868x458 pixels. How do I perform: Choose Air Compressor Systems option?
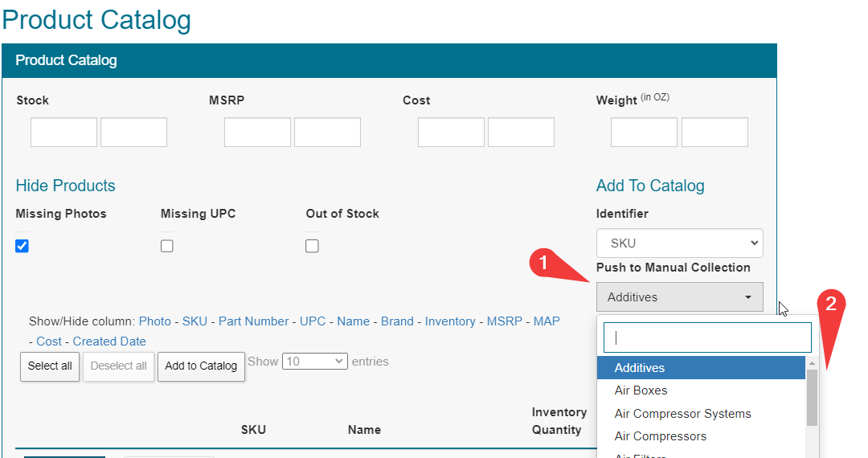[682, 414]
